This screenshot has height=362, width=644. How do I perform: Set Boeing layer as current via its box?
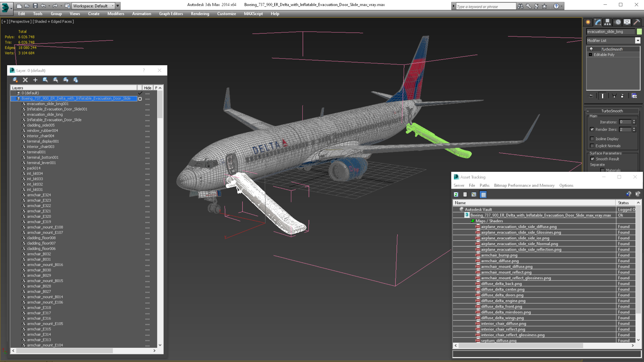140,99
